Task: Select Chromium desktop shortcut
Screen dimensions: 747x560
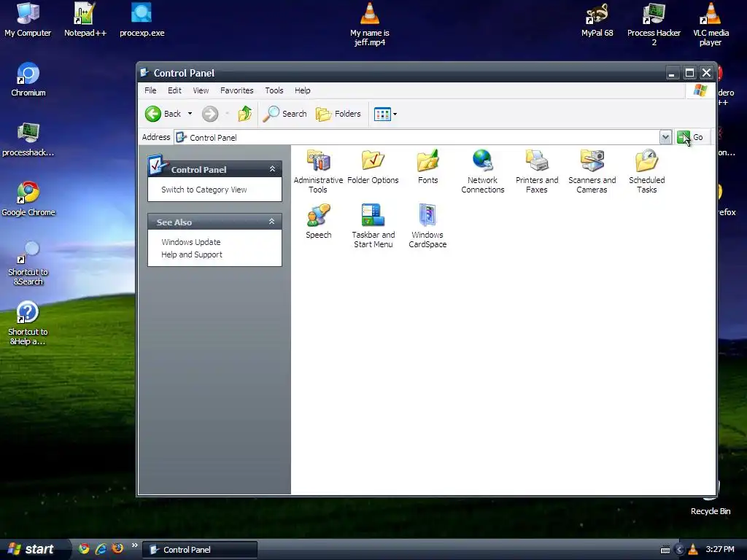Action: point(28,79)
